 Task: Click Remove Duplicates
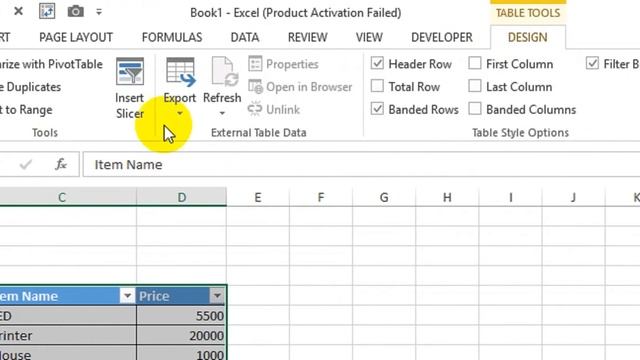[x=31, y=87]
